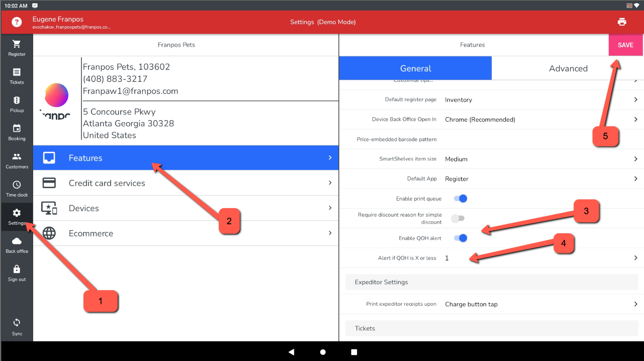Toggle Enable QOH alert switch
The height and width of the screenshot is (361, 644).
tap(461, 238)
